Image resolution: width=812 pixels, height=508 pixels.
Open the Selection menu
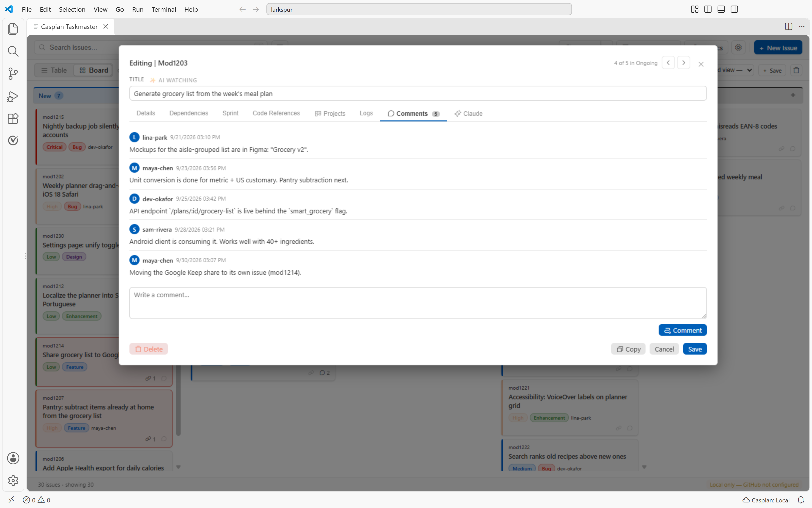pos(72,9)
